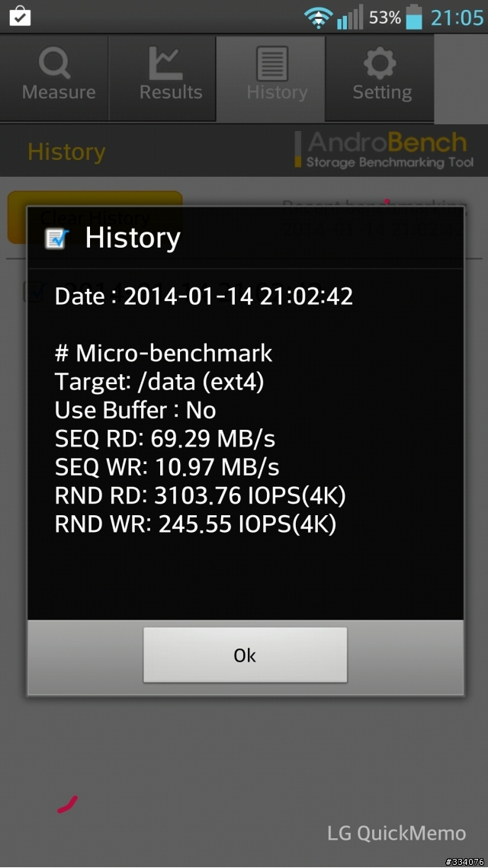Viewport: 488px width, 868px height.
Task: Tap the SEQ RD result line
Action: click(165, 439)
